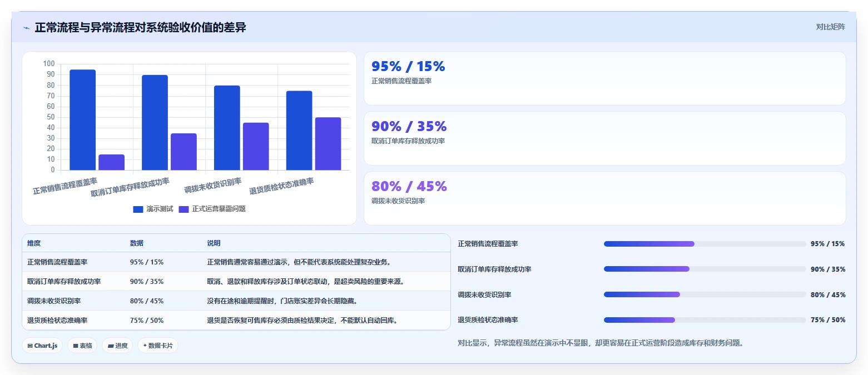
Task: Click the x-axis label 退货质检状态准确率 under the chart
Action: click(282, 186)
